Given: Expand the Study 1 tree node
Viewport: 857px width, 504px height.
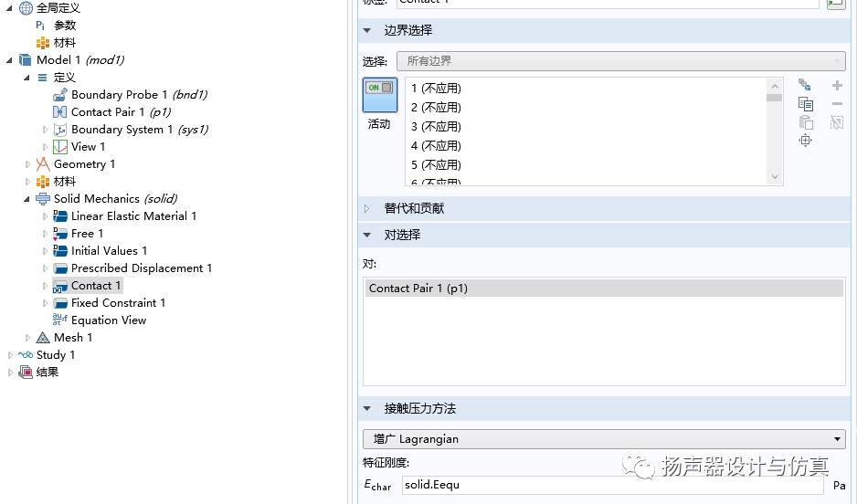Looking at the screenshot, I should pyautogui.click(x=10, y=355).
